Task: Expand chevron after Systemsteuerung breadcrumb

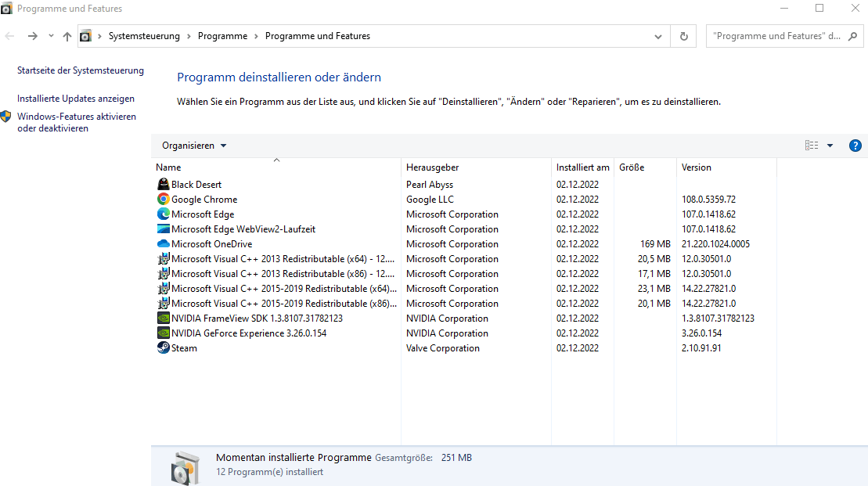Action: 189,36
